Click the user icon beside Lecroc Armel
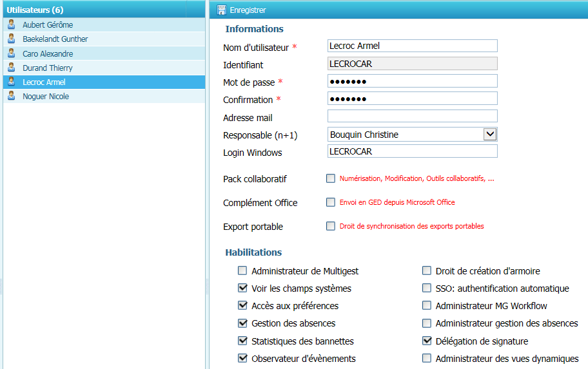This screenshot has height=369, width=588. 11,82
